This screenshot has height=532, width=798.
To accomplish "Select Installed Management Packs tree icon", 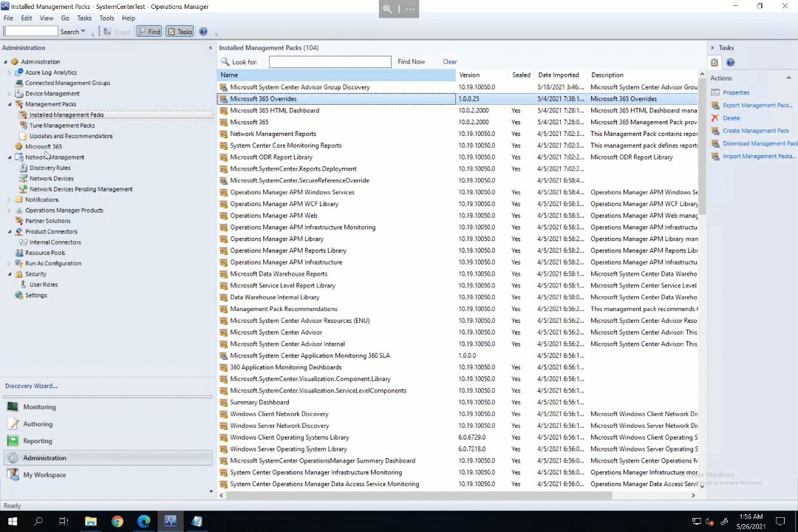I will coord(23,115).
